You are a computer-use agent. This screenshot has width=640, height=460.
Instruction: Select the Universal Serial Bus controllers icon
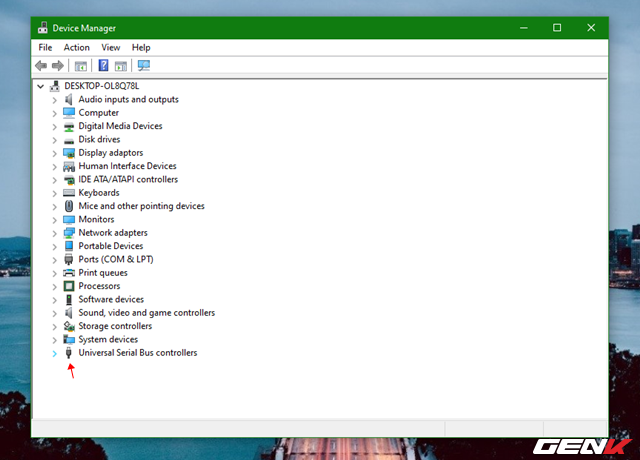click(69, 353)
